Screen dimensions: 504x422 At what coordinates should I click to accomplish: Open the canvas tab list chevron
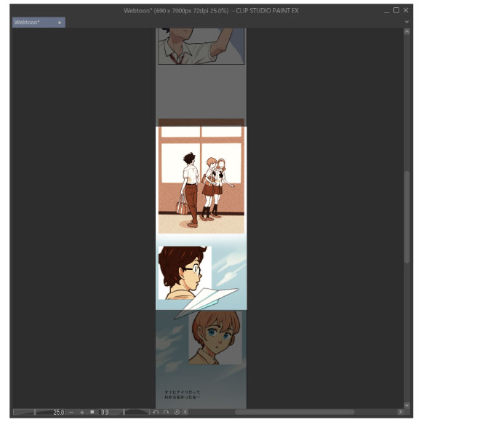[407, 22]
